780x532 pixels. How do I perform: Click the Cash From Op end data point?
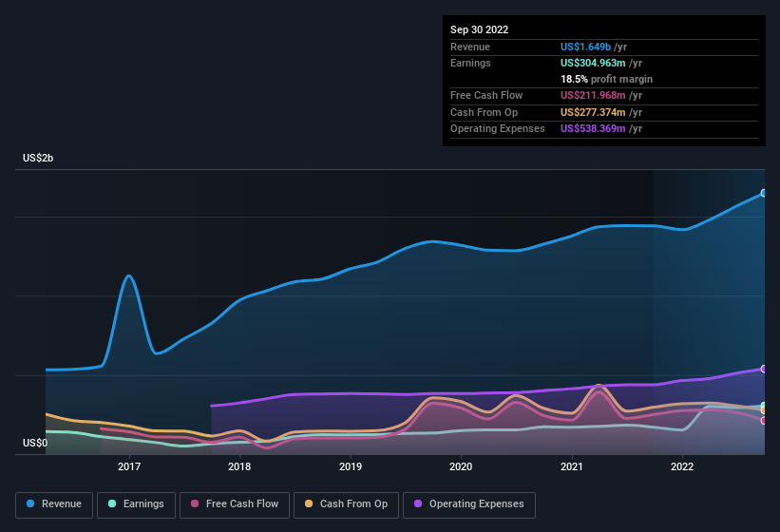764,410
